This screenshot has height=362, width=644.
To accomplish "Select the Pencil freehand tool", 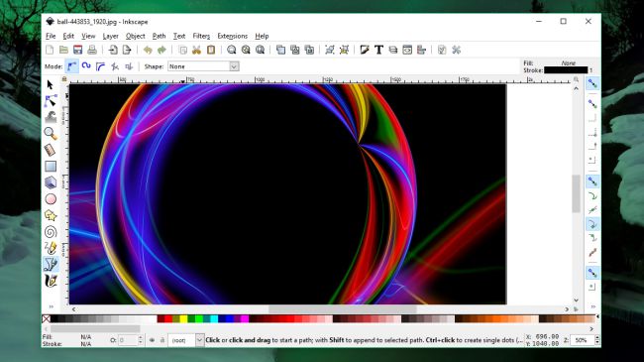I will point(51,248).
